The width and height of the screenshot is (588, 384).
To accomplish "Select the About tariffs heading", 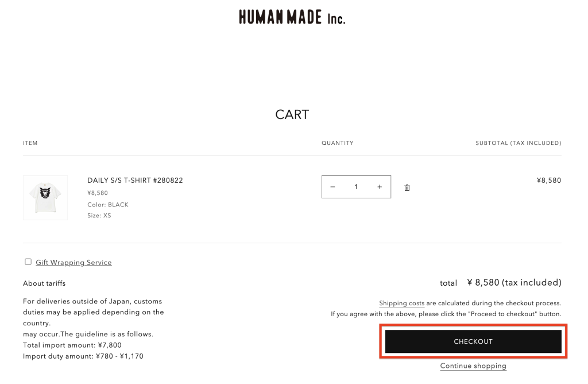I will pyautogui.click(x=44, y=283).
